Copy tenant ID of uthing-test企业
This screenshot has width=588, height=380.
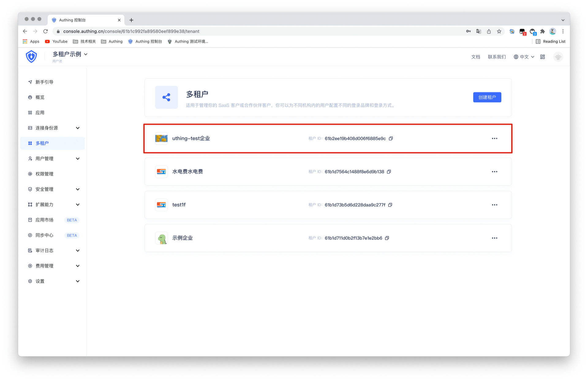tap(391, 139)
